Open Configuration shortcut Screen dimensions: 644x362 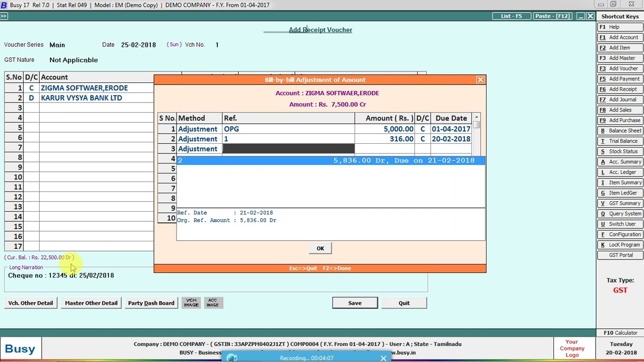pyautogui.click(x=620, y=234)
